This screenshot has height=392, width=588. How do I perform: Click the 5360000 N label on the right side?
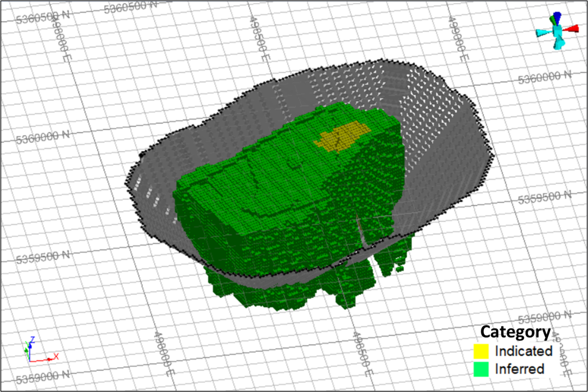pyautogui.click(x=545, y=77)
